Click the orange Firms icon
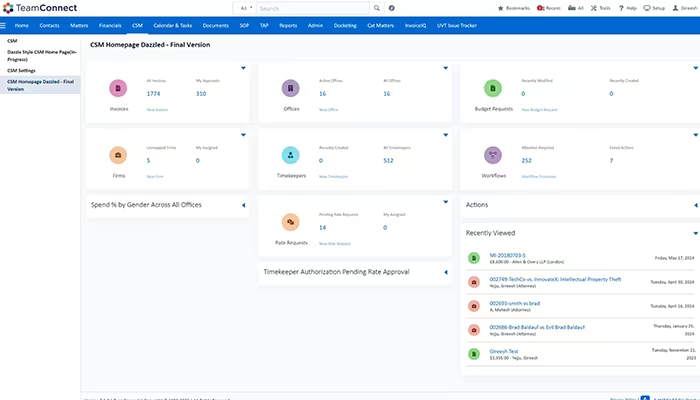 (118, 155)
